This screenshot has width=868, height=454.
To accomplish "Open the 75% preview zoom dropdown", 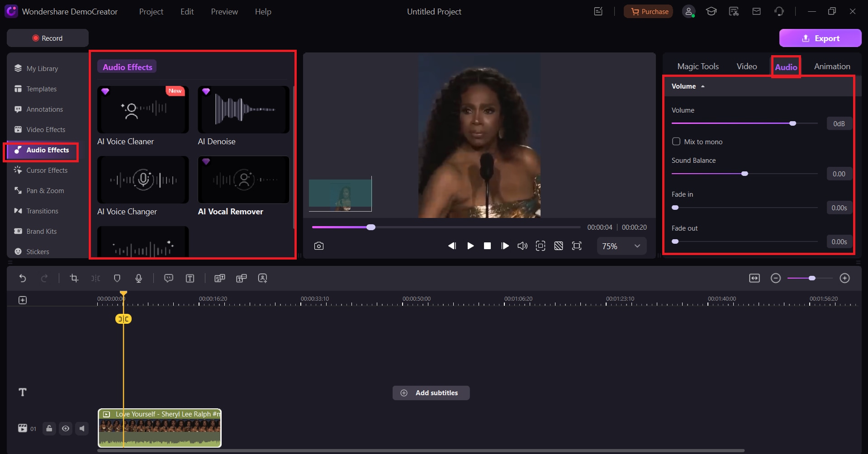I will pos(621,246).
